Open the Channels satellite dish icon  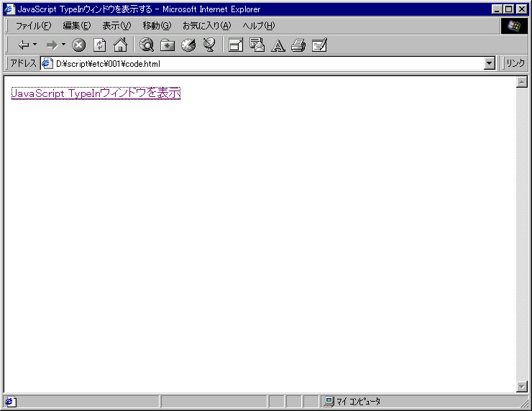click(209, 45)
